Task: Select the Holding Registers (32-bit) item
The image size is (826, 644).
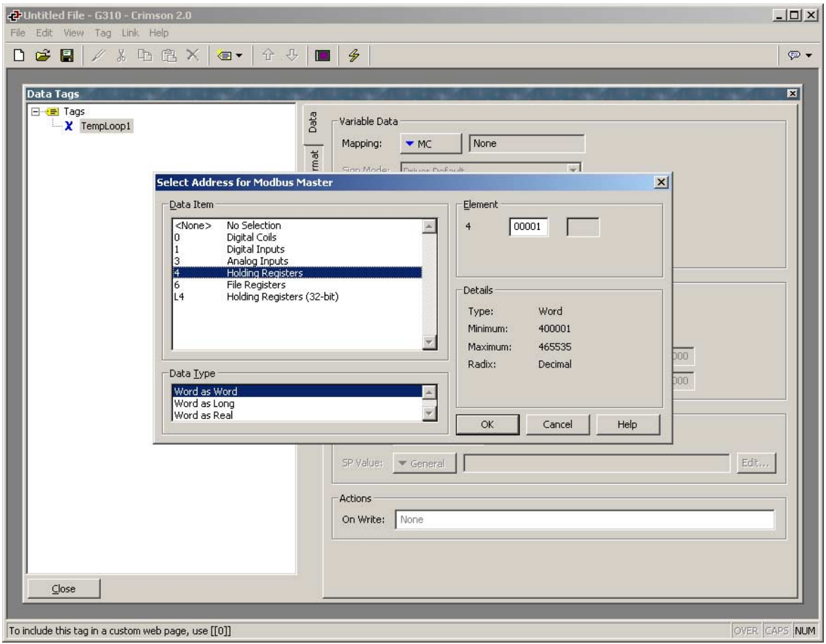Action: [x=297, y=296]
